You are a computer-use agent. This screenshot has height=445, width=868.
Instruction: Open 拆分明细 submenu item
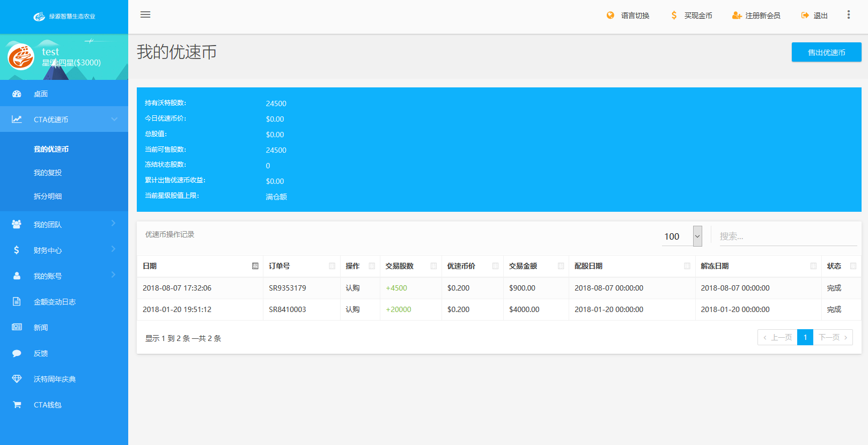point(48,196)
